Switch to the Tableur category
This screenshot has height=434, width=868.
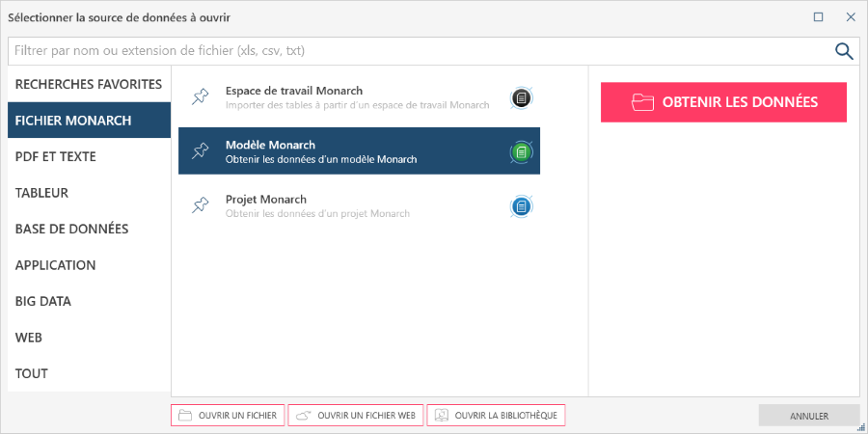41,193
